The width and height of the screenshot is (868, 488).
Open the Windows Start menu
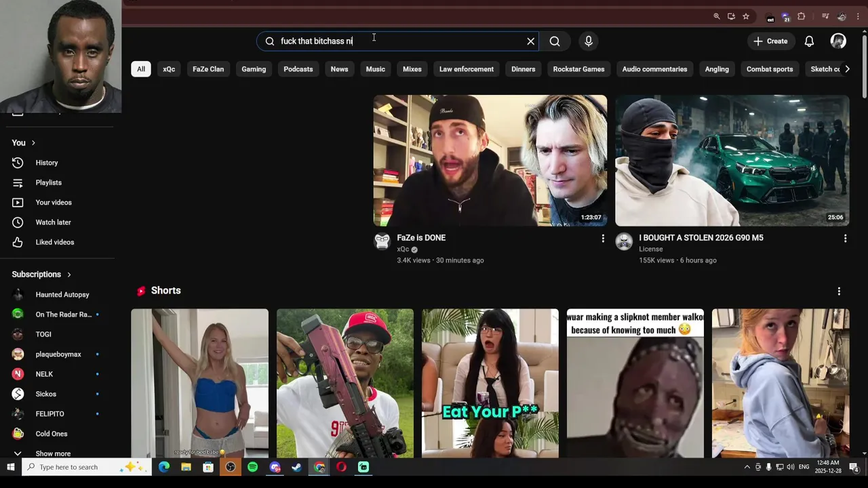10,467
